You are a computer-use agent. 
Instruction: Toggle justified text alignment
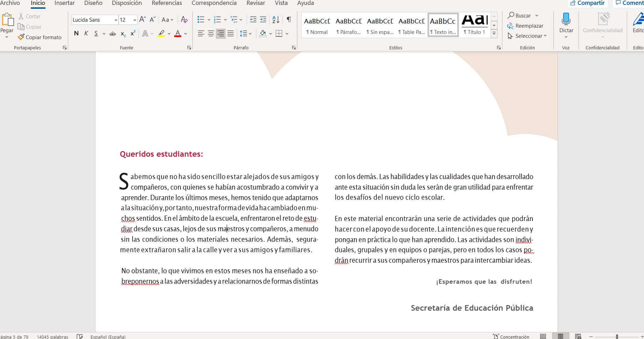tap(230, 34)
